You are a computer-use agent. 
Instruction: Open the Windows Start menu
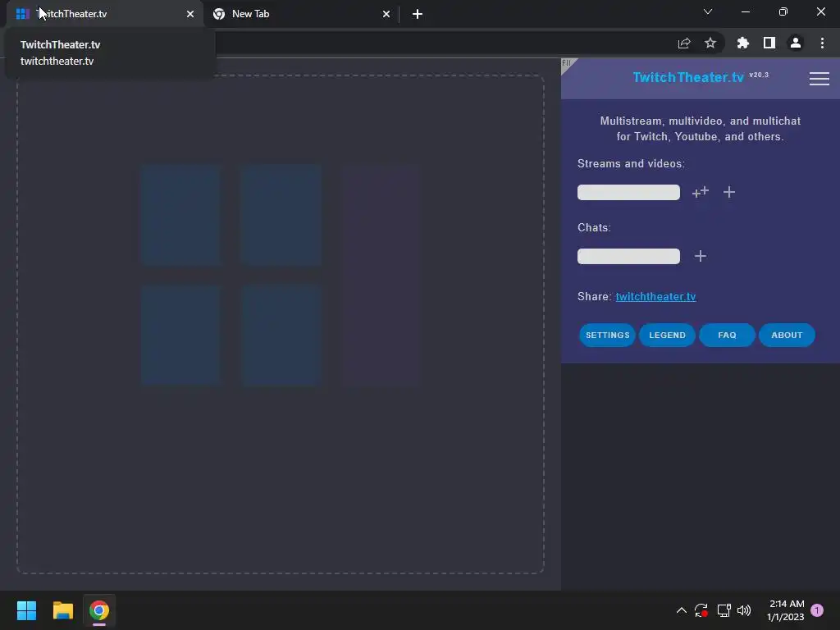click(x=26, y=610)
